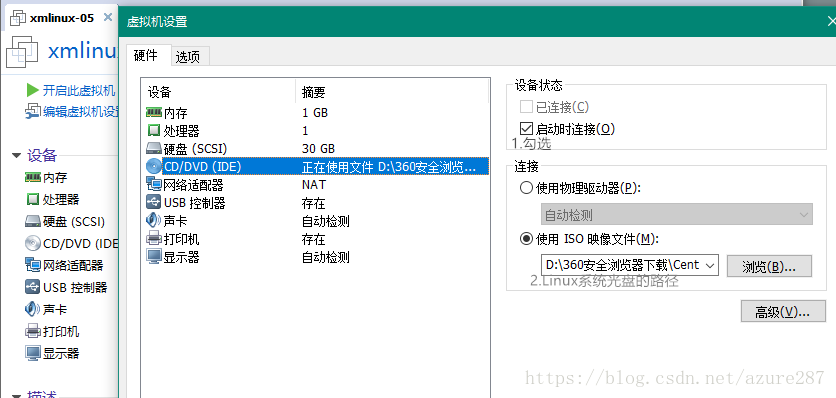
Task: Click the network adapter icon in the dialog's device list
Action: pos(154,185)
